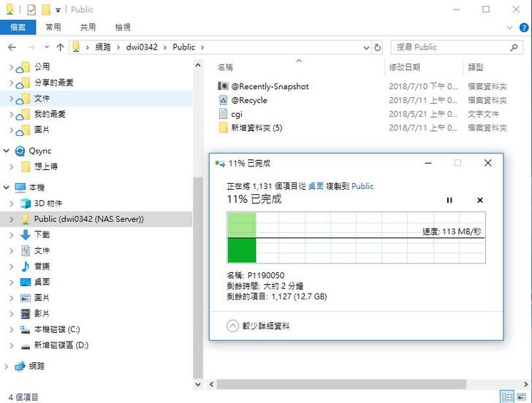Click the 網路 network icon in the tree
532x403 pixels.
click(20, 366)
